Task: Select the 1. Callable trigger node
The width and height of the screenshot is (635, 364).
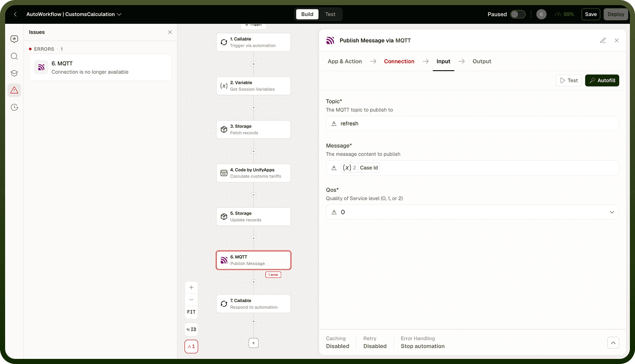Action: coord(254,42)
